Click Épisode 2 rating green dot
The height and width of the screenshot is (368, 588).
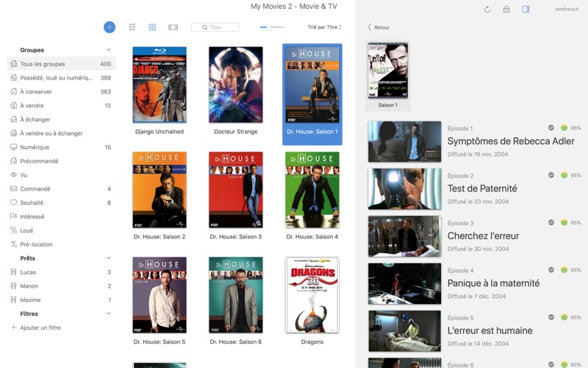[564, 175]
